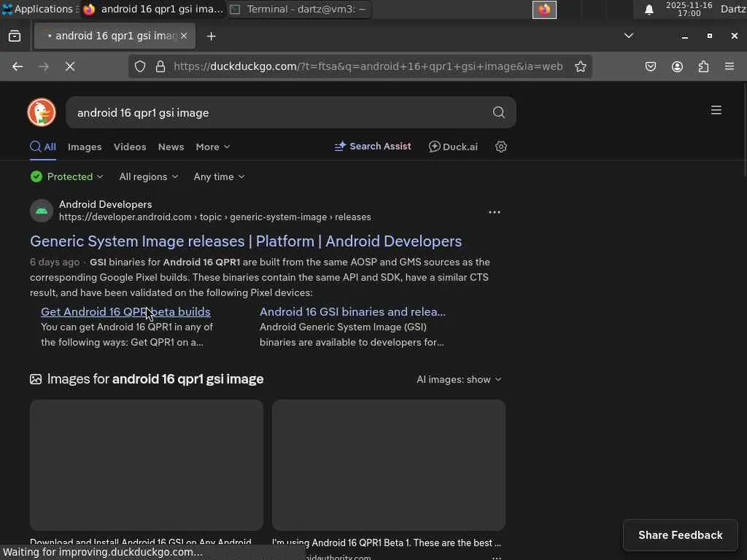The image size is (747, 560).
Task: Open a new tab with the plus button
Action: 211,36
